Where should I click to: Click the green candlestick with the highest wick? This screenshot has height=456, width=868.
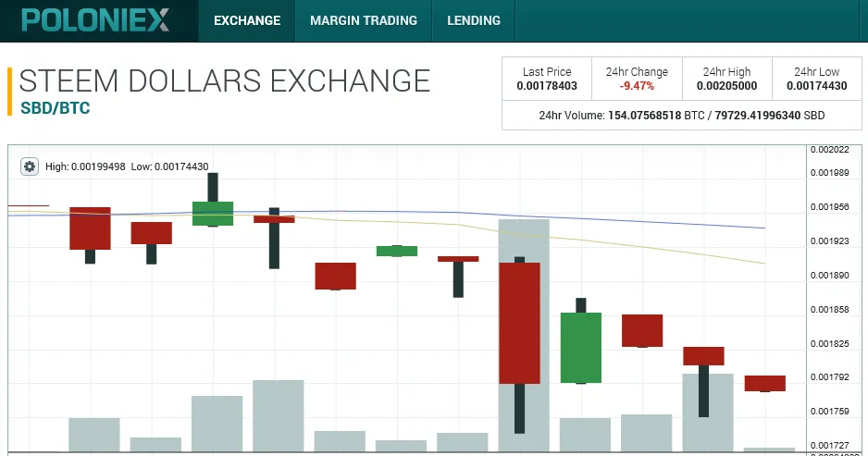click(213, 214)
